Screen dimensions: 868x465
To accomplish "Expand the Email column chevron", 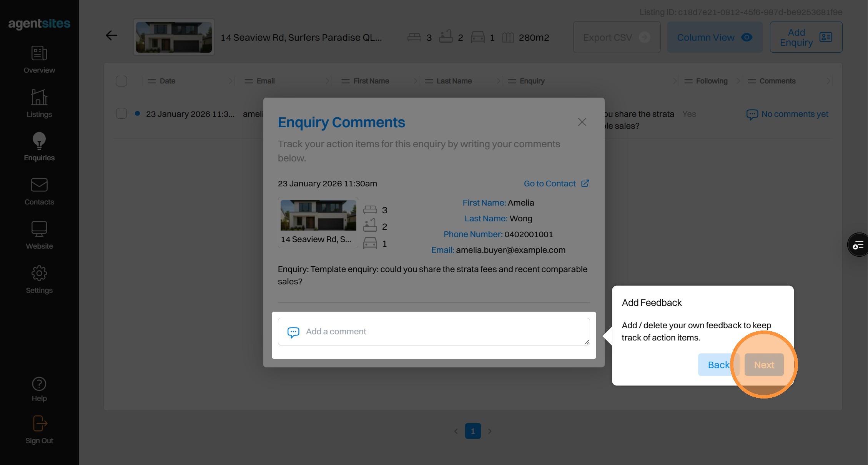I will click(327, 81).
